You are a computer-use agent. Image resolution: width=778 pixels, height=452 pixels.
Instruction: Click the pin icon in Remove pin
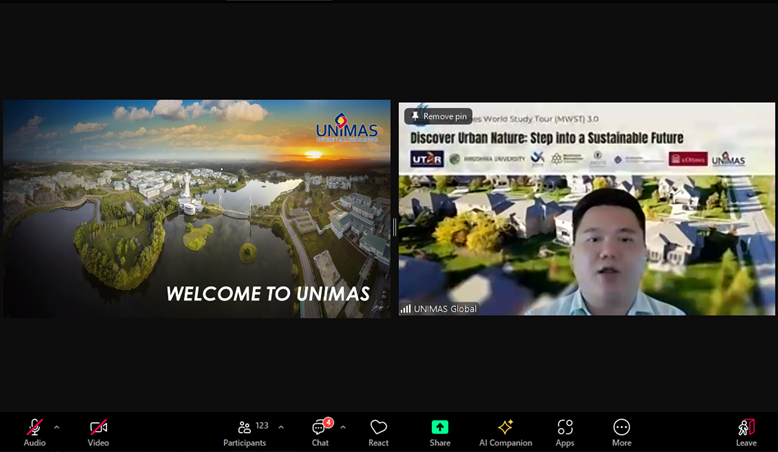415,117
